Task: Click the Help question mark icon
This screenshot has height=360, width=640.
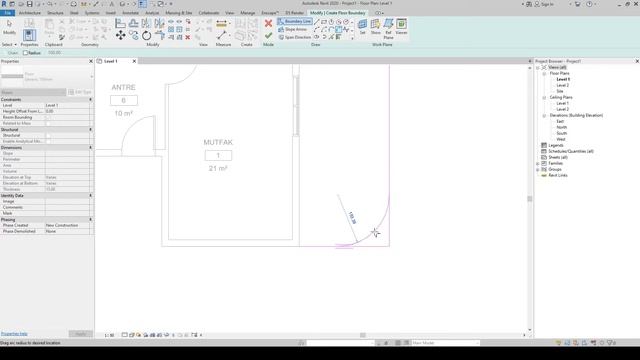Action: tap(589, 4)
